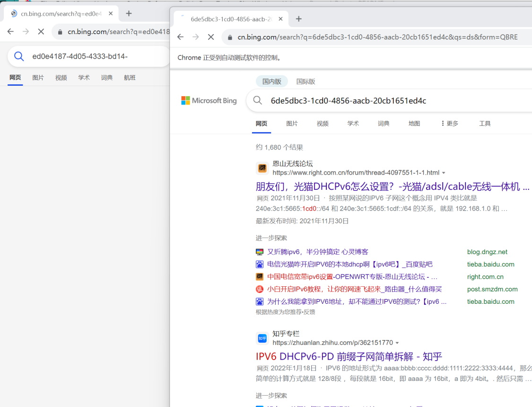Open zhuanlan.zhihu.com/p/362151770 URL
The image size is (532, 407).
(x=332, y=343)
